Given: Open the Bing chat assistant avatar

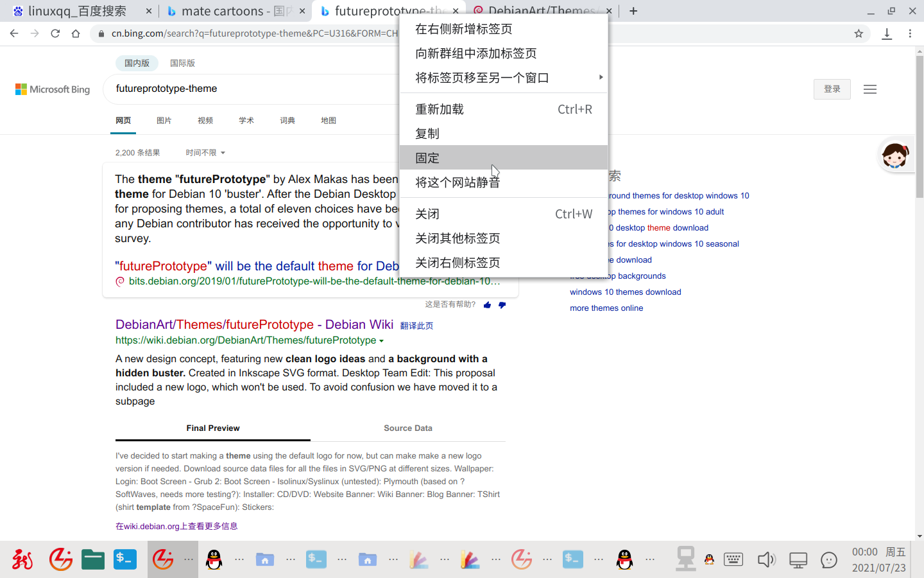Looking at the screenshot, I should (895, 155).
